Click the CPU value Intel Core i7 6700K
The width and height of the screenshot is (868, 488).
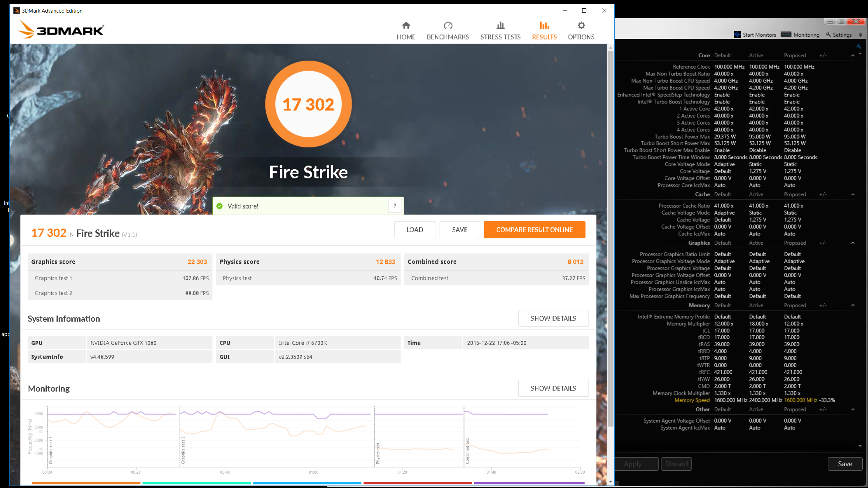[303, 343]
